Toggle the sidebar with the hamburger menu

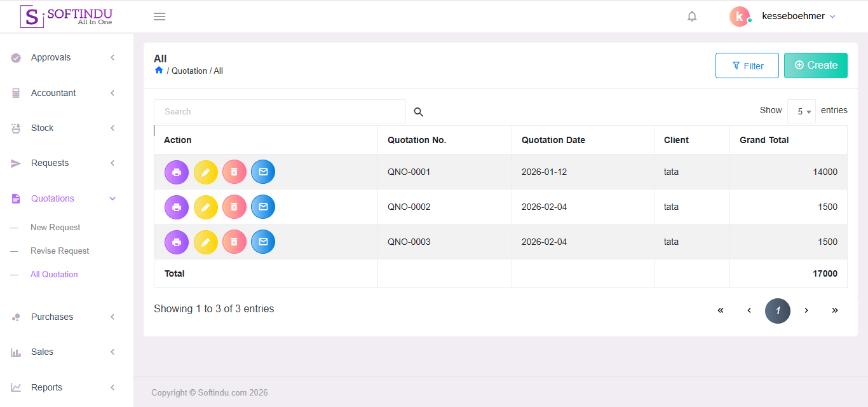tap(159, 16)
